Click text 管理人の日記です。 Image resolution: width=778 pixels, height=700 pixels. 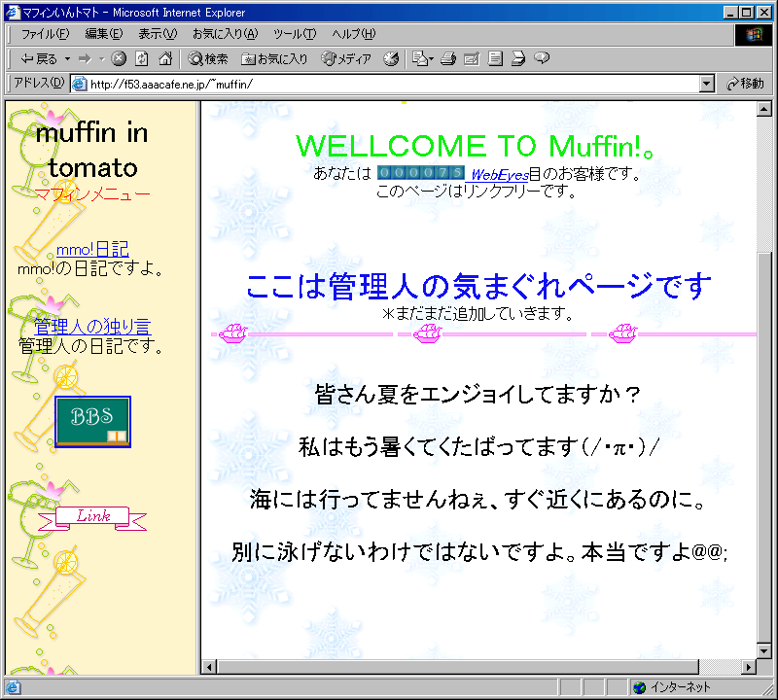(x=90, y=346)
